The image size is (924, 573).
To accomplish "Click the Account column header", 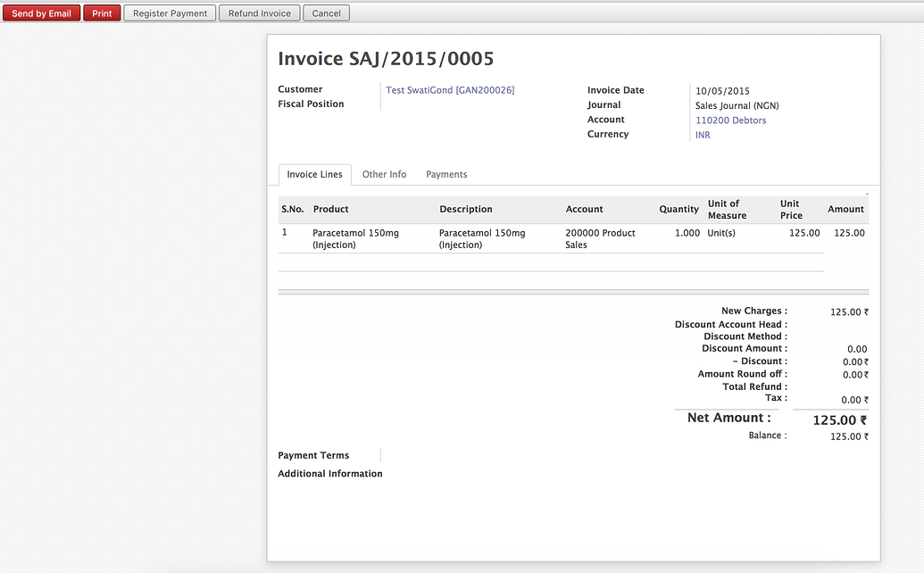I will click(x=584, y=210).
